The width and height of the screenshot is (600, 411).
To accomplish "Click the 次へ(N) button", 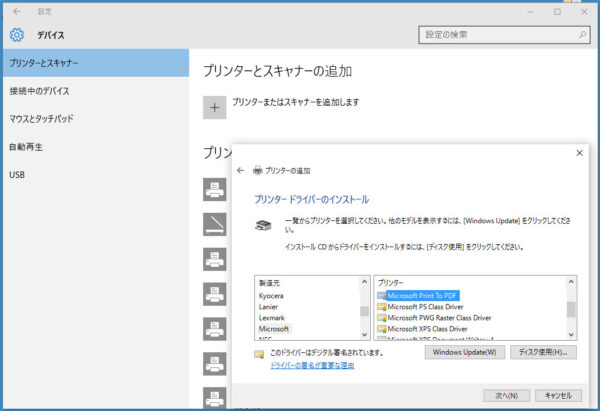I will click(x=507, y=395).
